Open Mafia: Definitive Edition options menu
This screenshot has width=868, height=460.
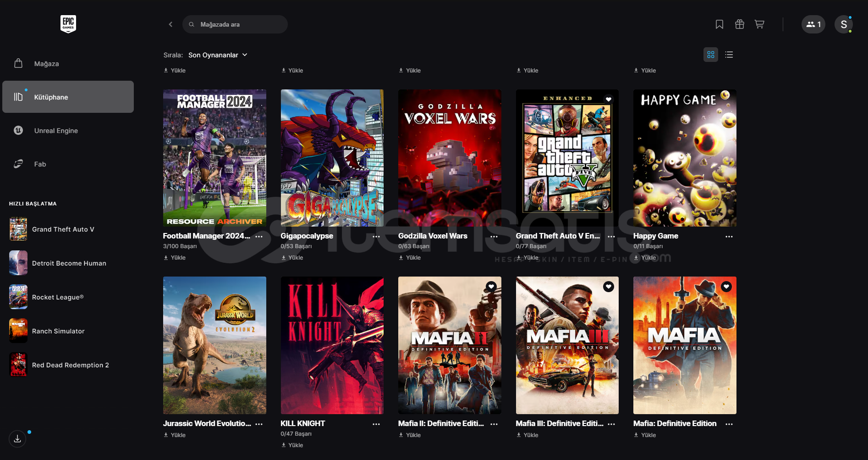(x=729, y=424)
